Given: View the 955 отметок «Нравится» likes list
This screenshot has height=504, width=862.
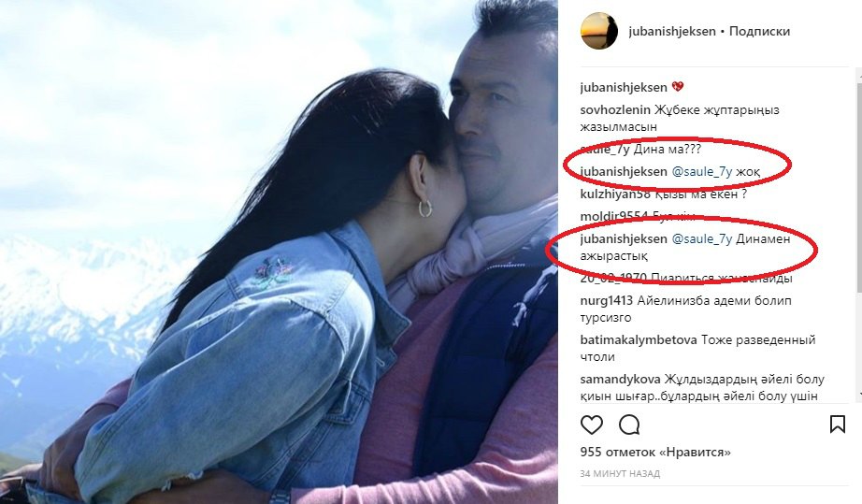Looking at the screenshot, I should [655, 453].
